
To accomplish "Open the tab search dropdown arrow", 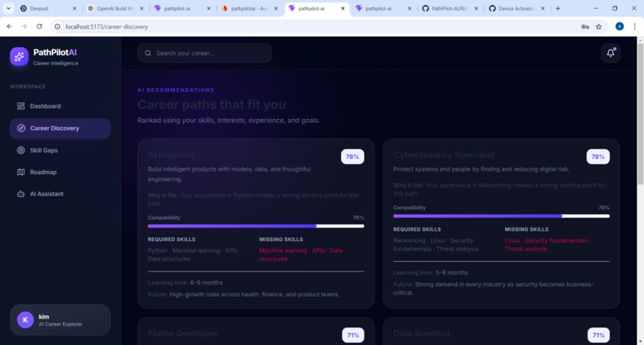I will coord(8,8).
